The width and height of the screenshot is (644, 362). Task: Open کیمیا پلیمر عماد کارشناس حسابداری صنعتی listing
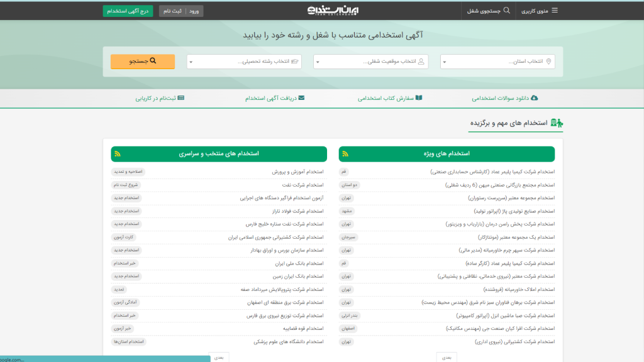click(492, 172)
